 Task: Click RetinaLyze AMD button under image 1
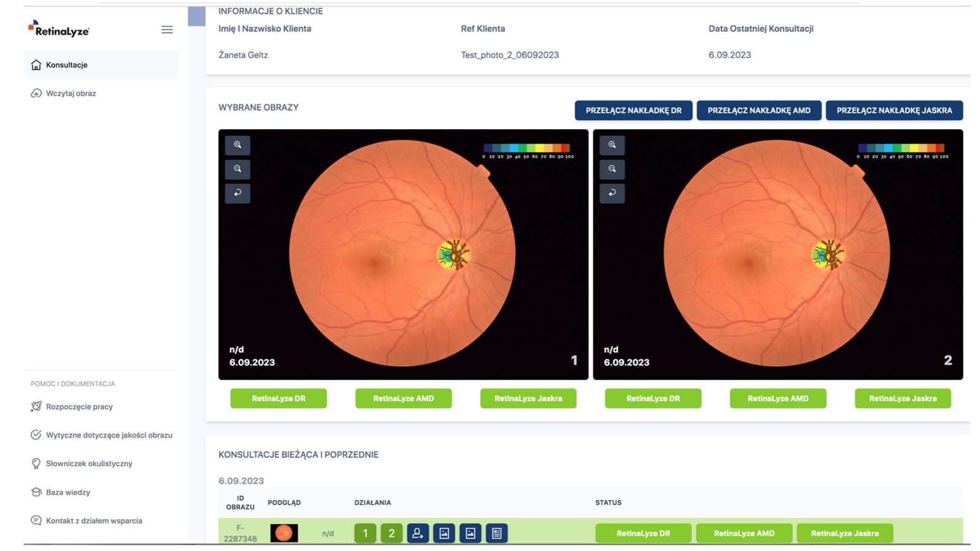point(403,399)
